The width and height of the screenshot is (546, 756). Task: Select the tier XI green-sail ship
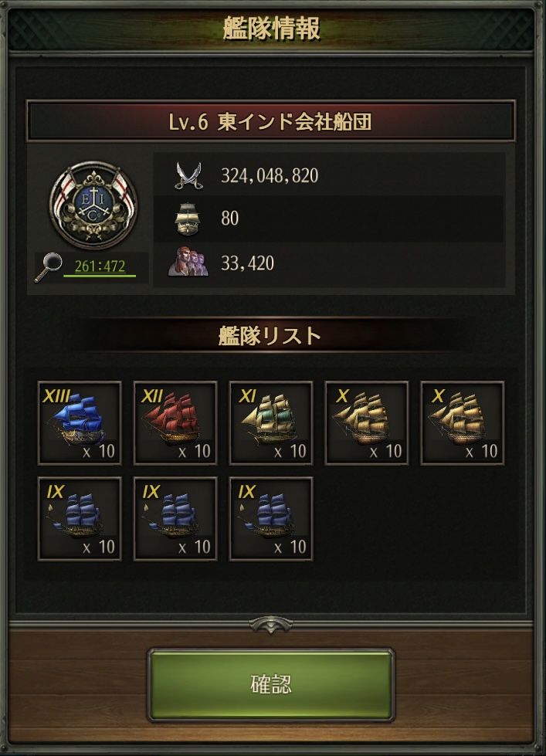click(x=271, y=423)
